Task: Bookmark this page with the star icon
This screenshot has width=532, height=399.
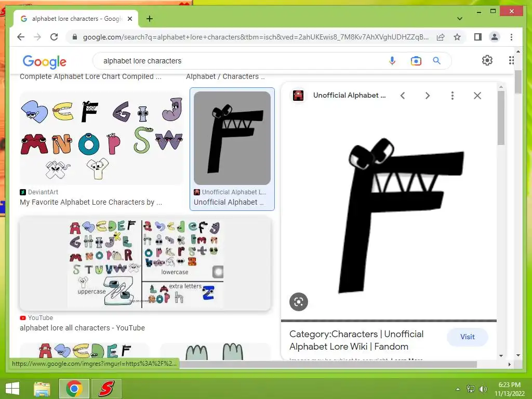Action: [x=457, y=37]
